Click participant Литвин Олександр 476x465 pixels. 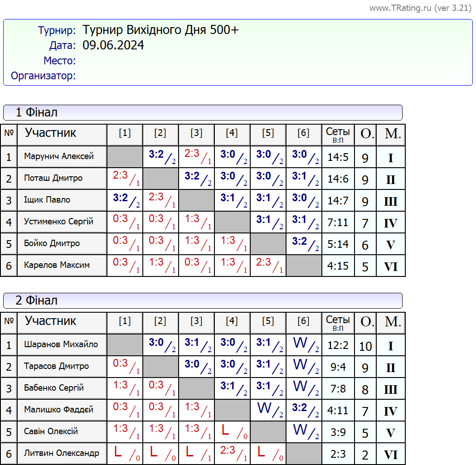pyautogui.click(x=62, y=454)
